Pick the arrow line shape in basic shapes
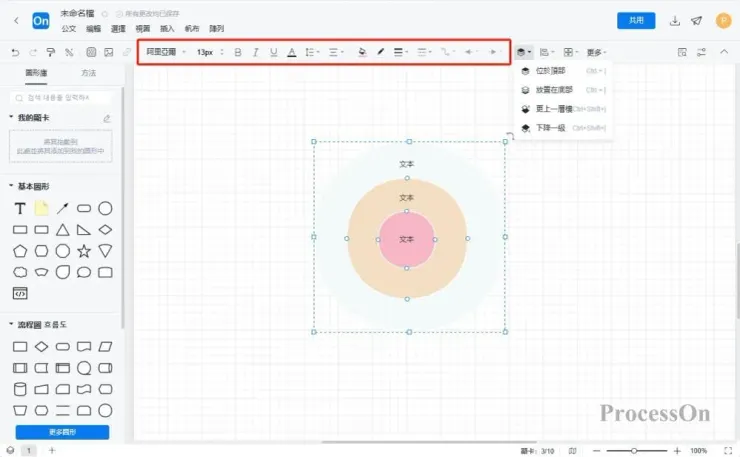 point(63,208)
